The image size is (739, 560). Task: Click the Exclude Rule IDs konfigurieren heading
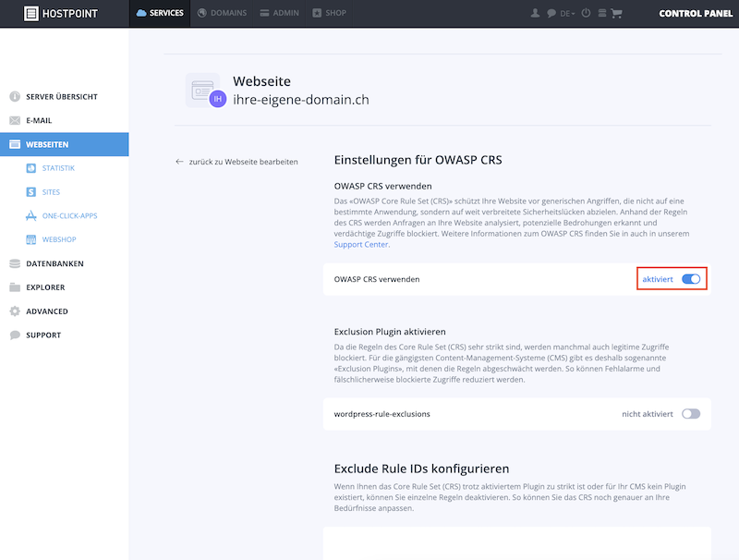click(x=422, y=469)
